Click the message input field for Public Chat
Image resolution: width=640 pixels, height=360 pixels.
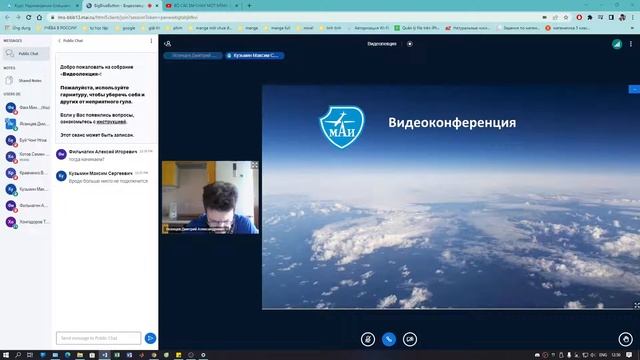click(98, 338)
